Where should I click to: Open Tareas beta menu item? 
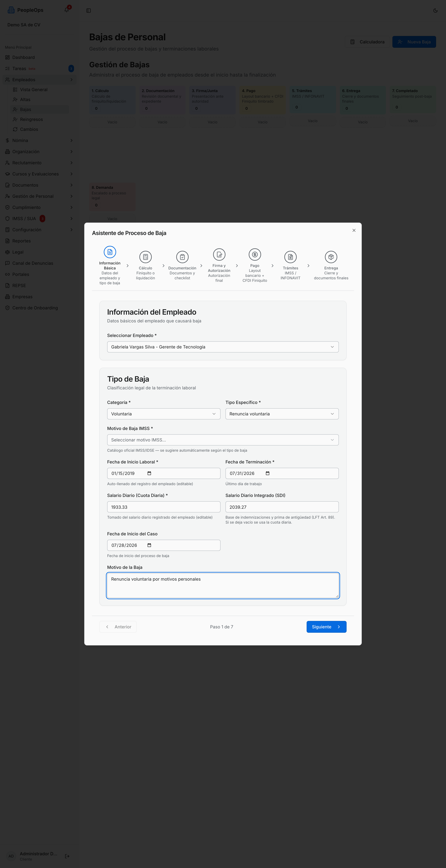click(39, 68)
